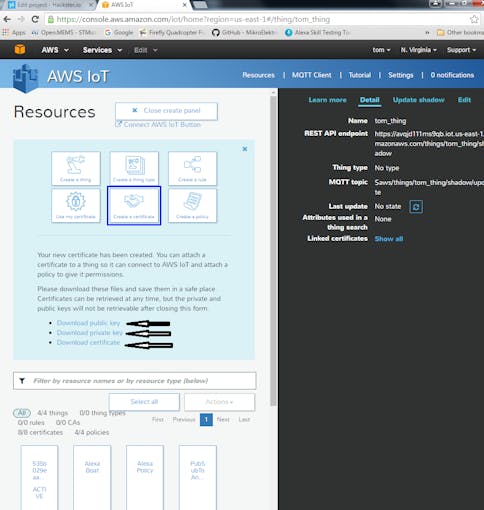Switch to the Update shadow tab

click(418, 100)
